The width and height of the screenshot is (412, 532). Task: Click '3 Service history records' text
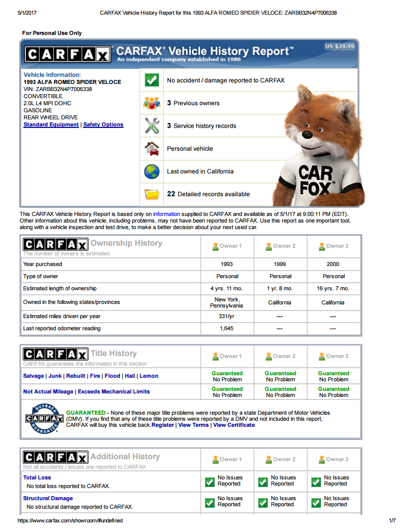tap(201, 125)
